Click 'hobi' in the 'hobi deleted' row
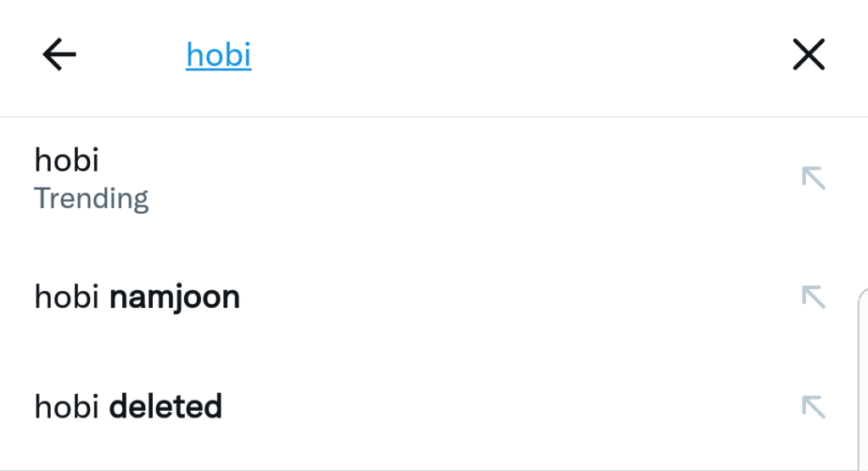The height and width of the screenshot is (471, 868). click(66, 407)
